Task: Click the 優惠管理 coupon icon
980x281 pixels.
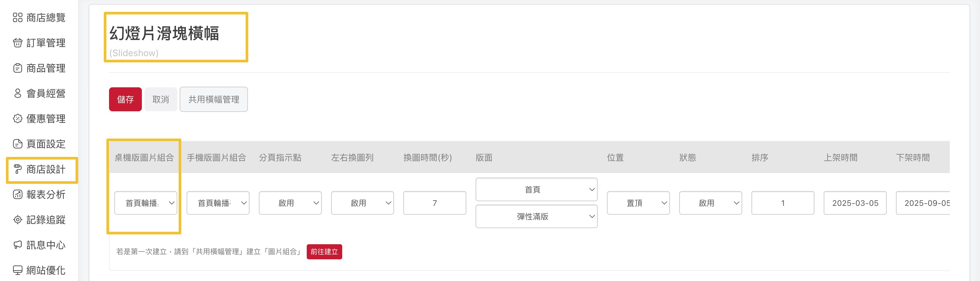Action: click(x=17, y=119)
